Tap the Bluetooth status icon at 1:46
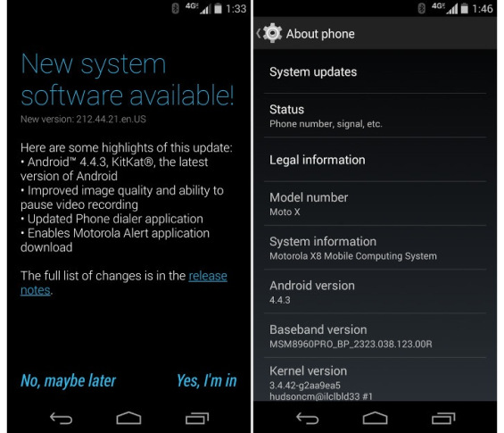 pos(421,8)
